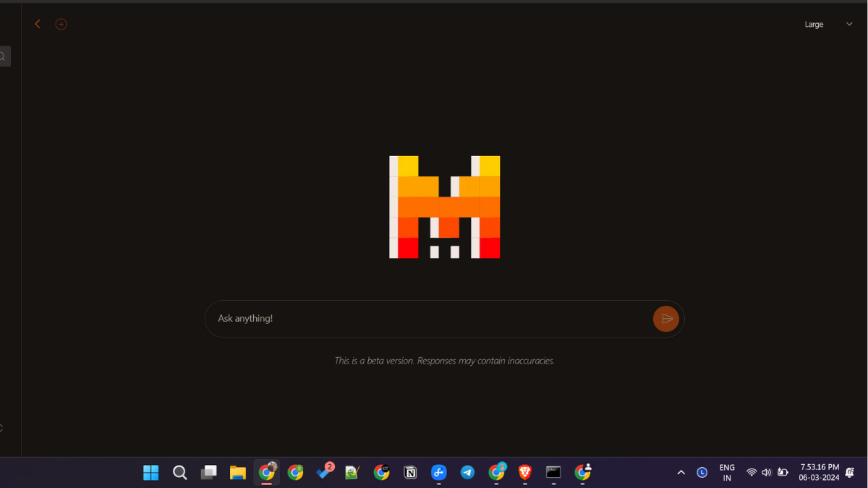Open the ENG IN language switcher
The height and width of the screenshot is (488, 868).
click(727, 473)
